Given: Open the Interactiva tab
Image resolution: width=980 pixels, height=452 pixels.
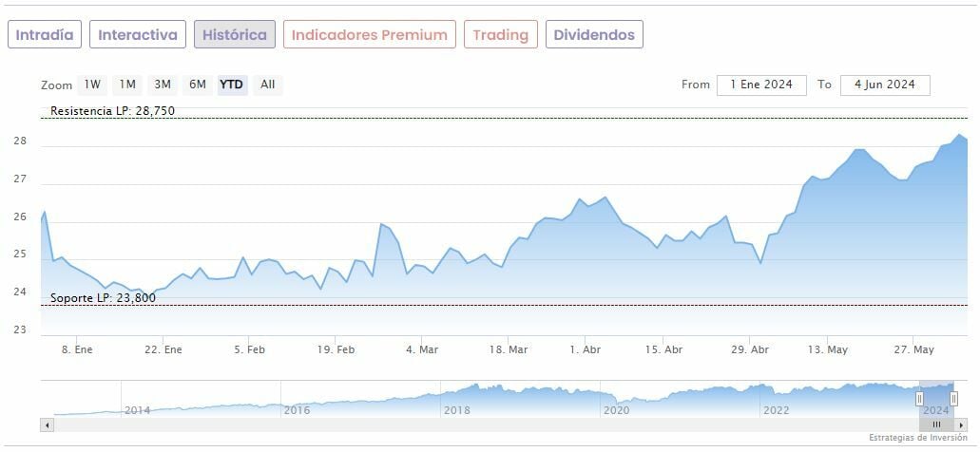Looking at the screenshot, I should click(138, 35).
